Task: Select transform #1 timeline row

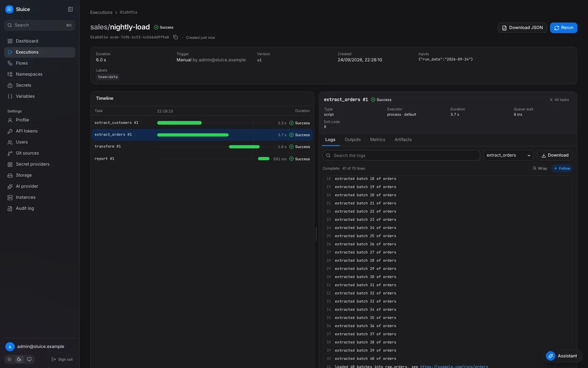Action: coord(202,146)
